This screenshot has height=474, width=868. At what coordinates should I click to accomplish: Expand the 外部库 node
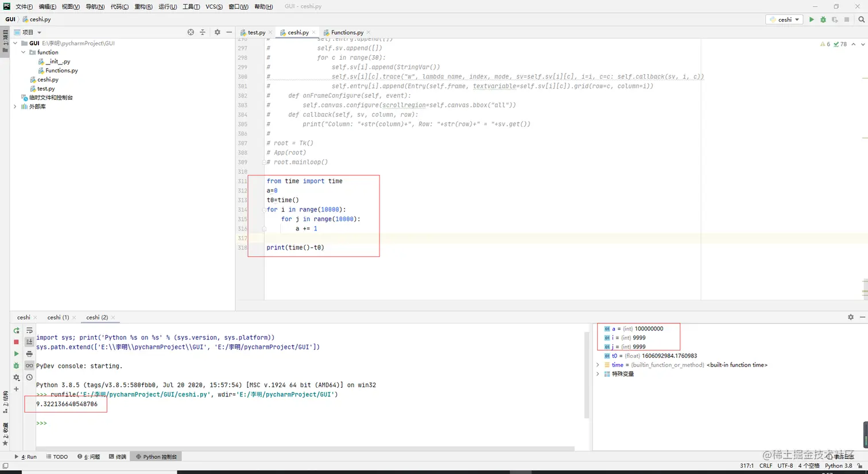coord(15,107)
